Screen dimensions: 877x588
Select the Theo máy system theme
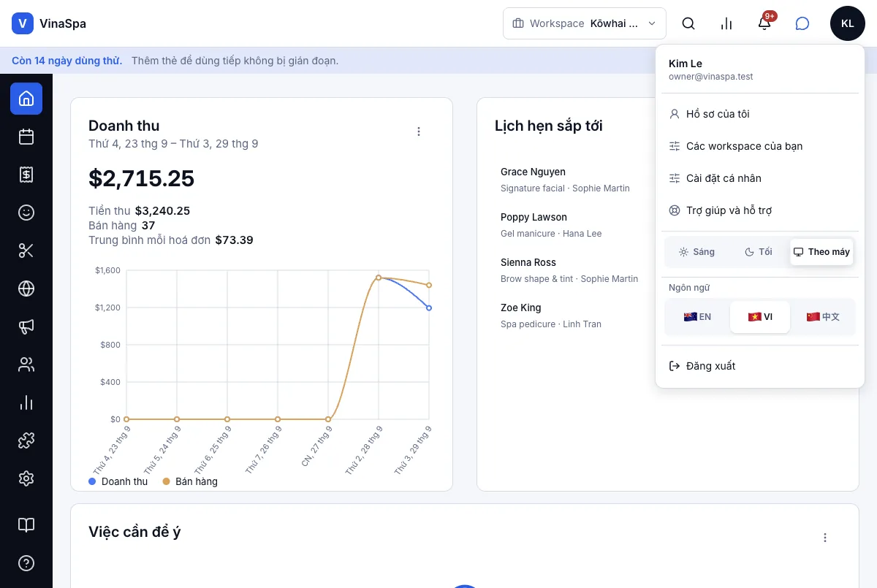pyautogui.click(x=822, y=252)
